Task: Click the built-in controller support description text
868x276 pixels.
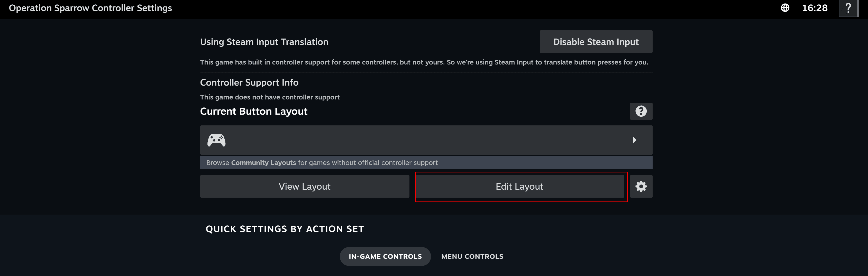Action: 424,62
